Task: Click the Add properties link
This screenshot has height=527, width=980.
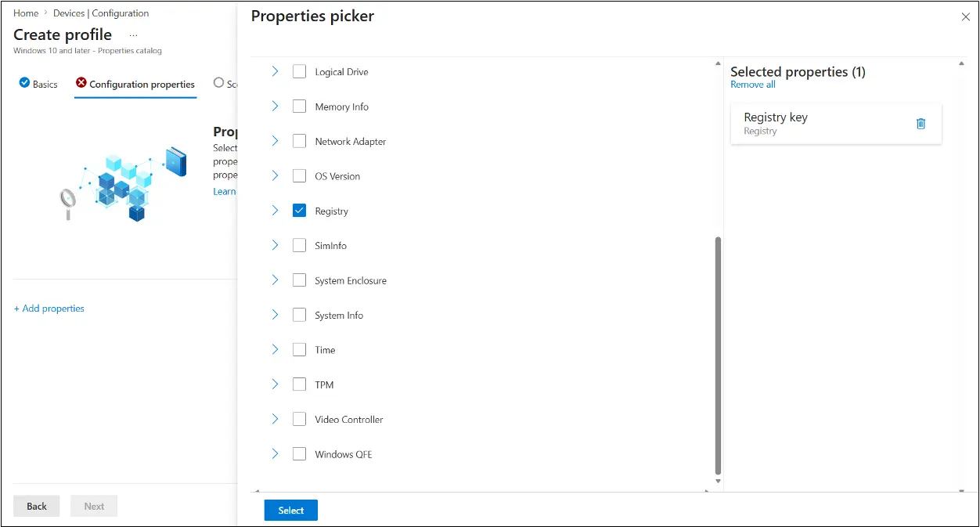Action: [x=49, y=309]
